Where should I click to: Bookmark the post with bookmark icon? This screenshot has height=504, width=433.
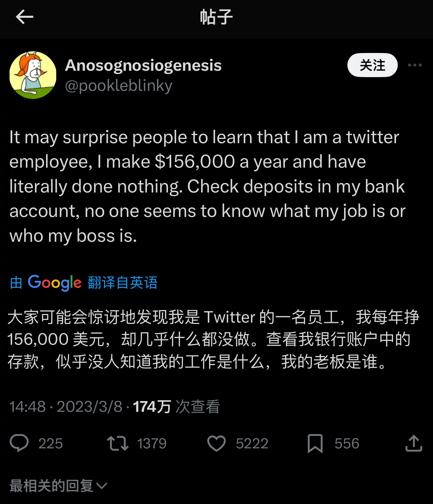315,443
